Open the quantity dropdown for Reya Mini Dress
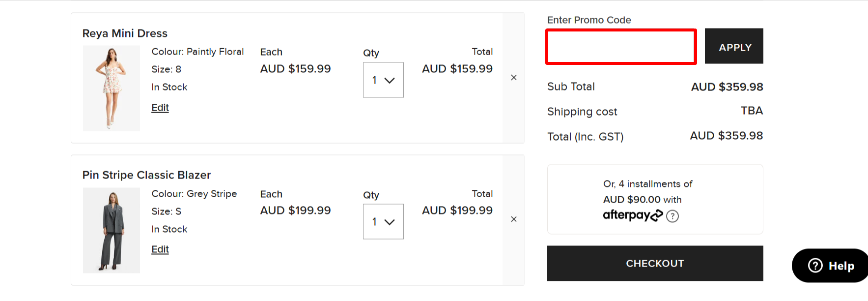 tap(383, 80)
